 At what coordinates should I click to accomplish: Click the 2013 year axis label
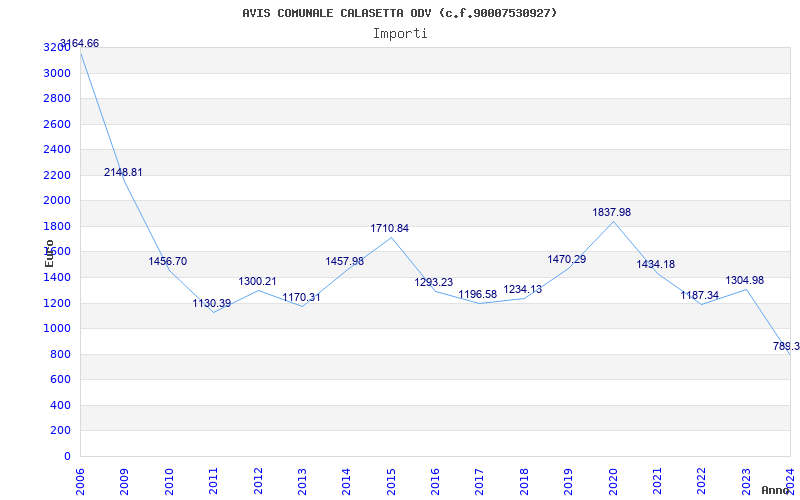[302, 482]
